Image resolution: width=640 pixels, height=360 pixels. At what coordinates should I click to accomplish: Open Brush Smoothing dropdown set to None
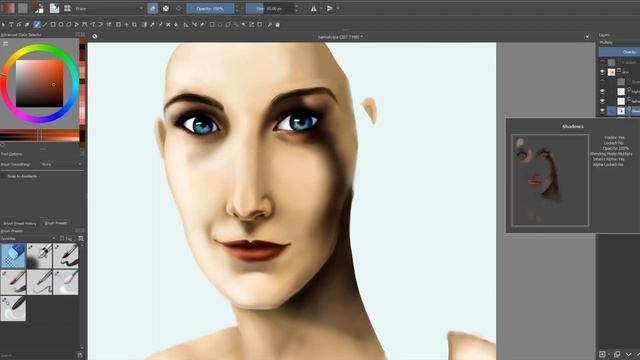pyautogui.click(x=61, y=164)
